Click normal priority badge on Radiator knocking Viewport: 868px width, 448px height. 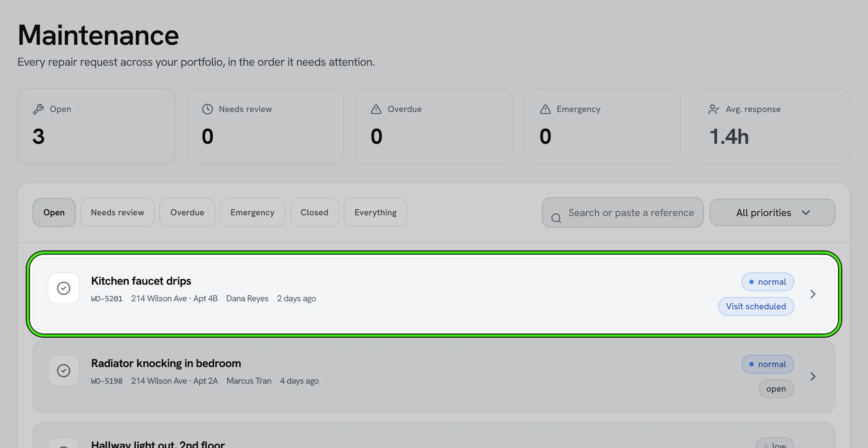coord(767,364)
